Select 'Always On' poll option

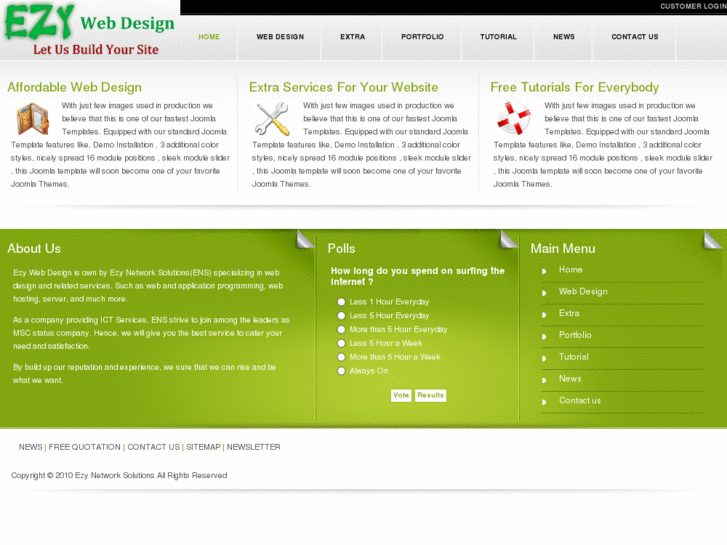coord(341,371)
